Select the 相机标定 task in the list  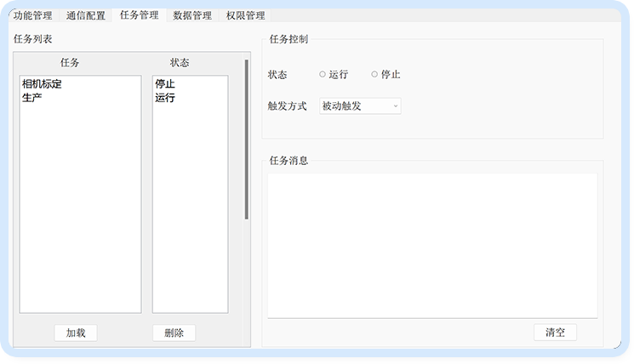click(x=42, y=85)
